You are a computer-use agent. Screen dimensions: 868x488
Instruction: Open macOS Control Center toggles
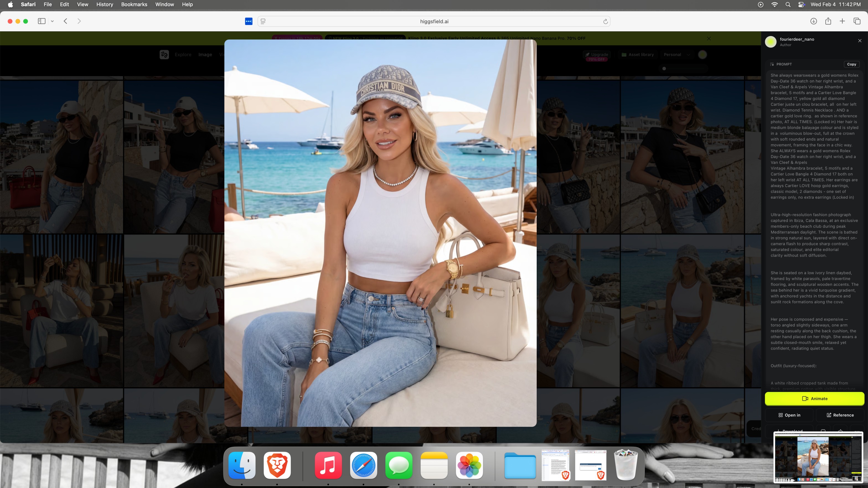click(801, 4)
